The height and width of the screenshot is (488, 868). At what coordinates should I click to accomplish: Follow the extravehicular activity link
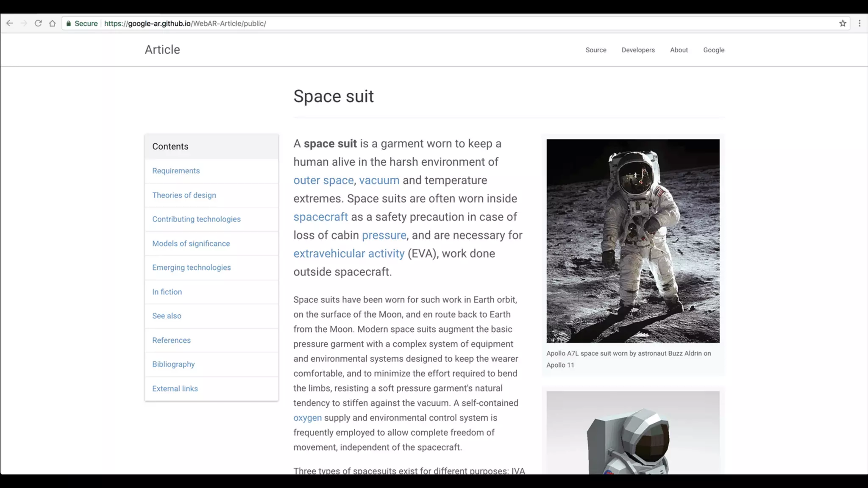(349, 253)
